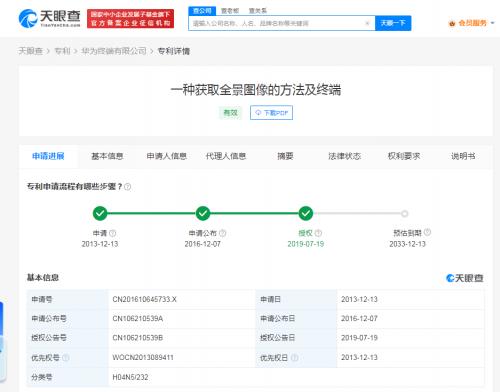Open the 会员服务 dropdown menu
Viewport: 500px width, 392px height.
pos(472,23)
